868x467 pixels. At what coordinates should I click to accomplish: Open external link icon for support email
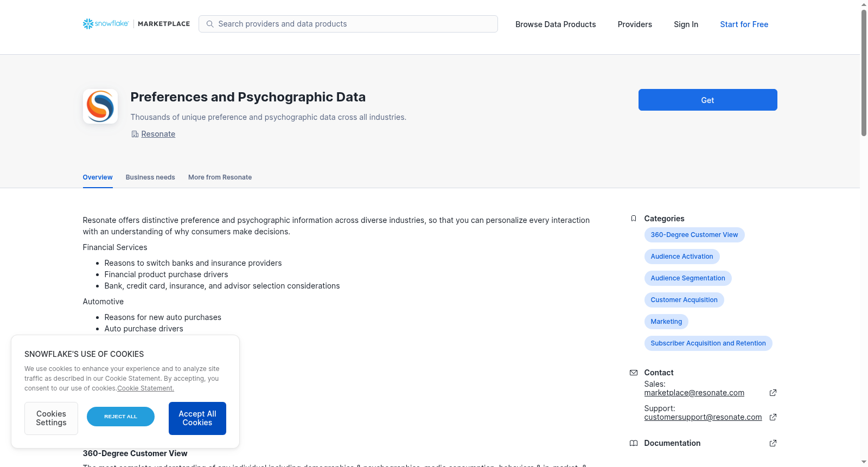point(773,417)
